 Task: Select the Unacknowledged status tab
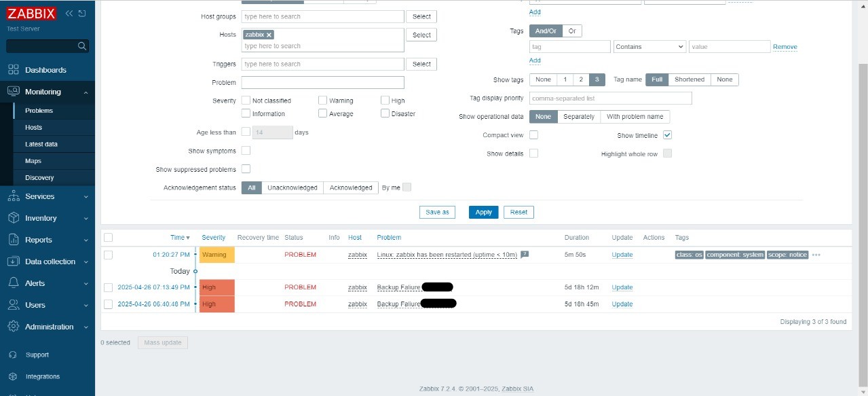[292, 187]
